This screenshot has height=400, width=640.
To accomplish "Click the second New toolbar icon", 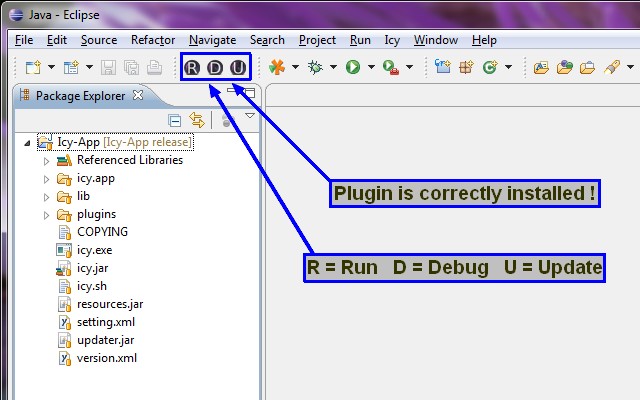I will 71,67.
